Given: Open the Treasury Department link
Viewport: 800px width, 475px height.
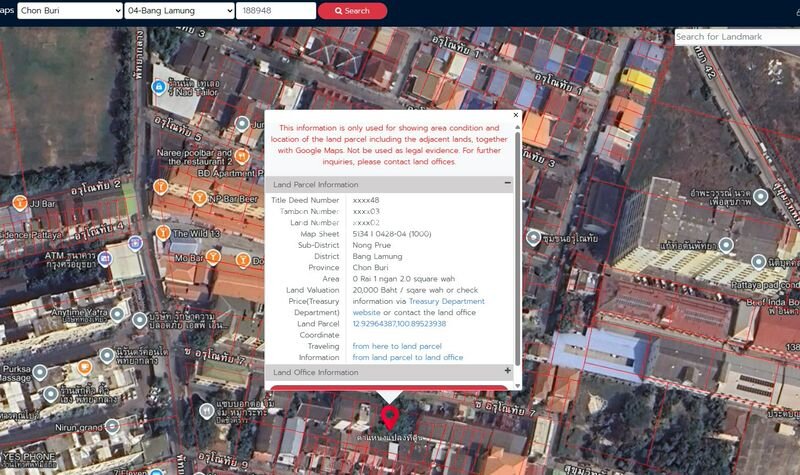Looking at the screenshot, I should pyautogui.click(x=446, y=302).
